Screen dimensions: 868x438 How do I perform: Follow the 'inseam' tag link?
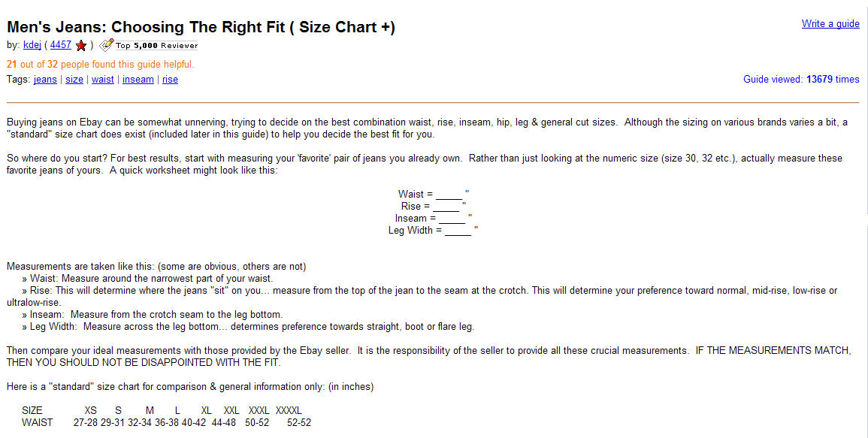(x=138, y=79)
